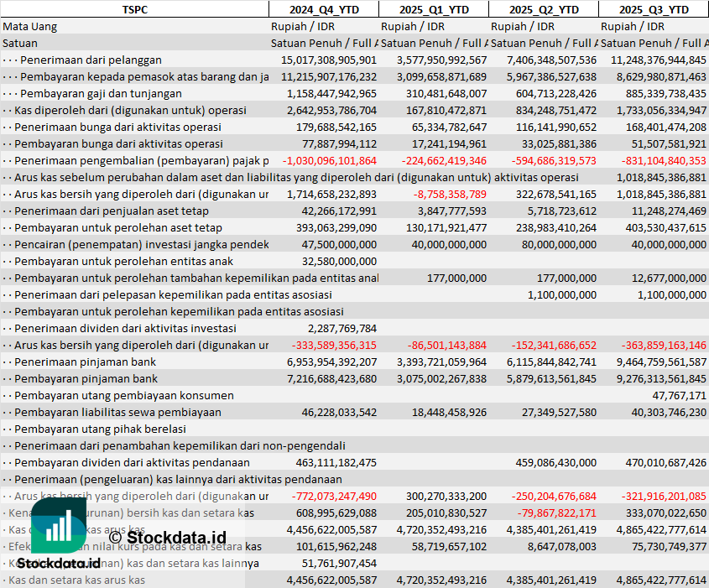Select the 2025_Q2_YTD column header
Image resolution: width=709 pixels, height=588 pixels.
[544, 9]
